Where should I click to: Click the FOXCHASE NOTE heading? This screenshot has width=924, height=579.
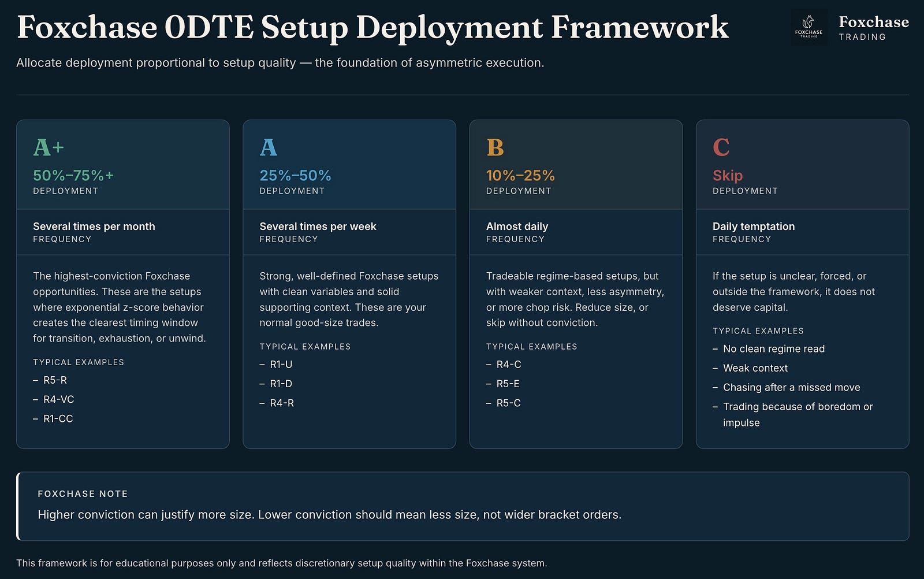pos(83,494)
